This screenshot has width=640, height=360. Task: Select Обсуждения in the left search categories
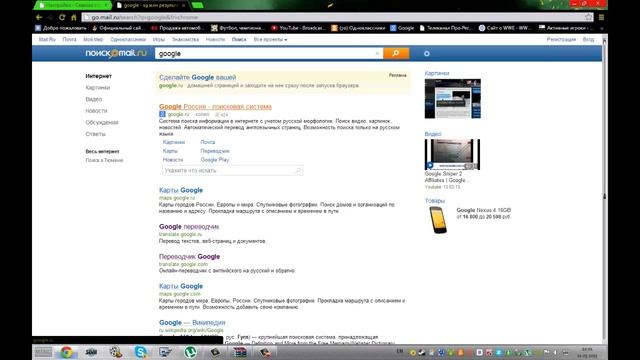pyautogui.click(x=102, y=122)
